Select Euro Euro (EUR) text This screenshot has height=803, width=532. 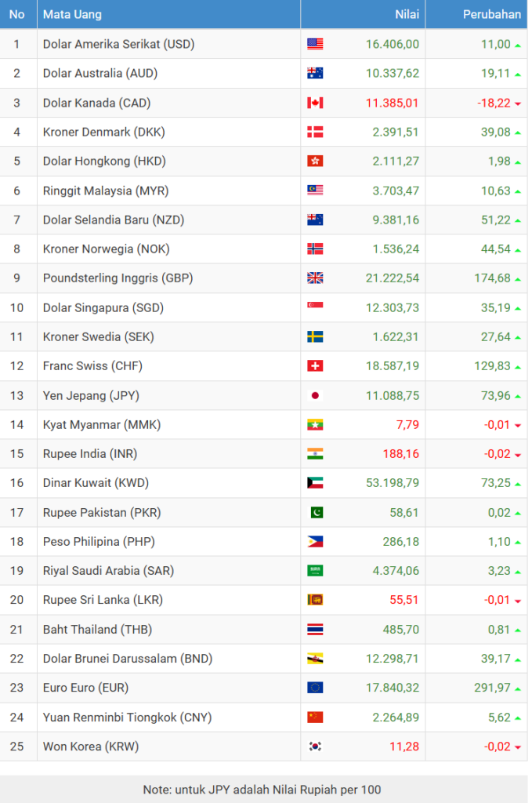click(85, 688)
